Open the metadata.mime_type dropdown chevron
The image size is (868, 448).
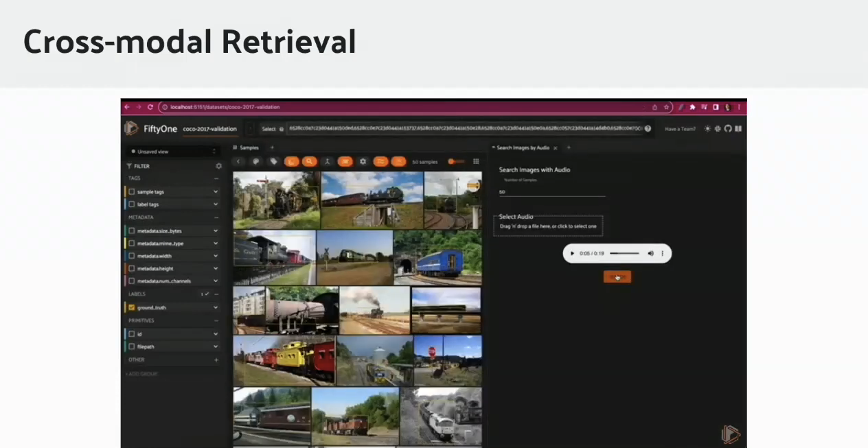pyautogui.click(x=215, y=243)
